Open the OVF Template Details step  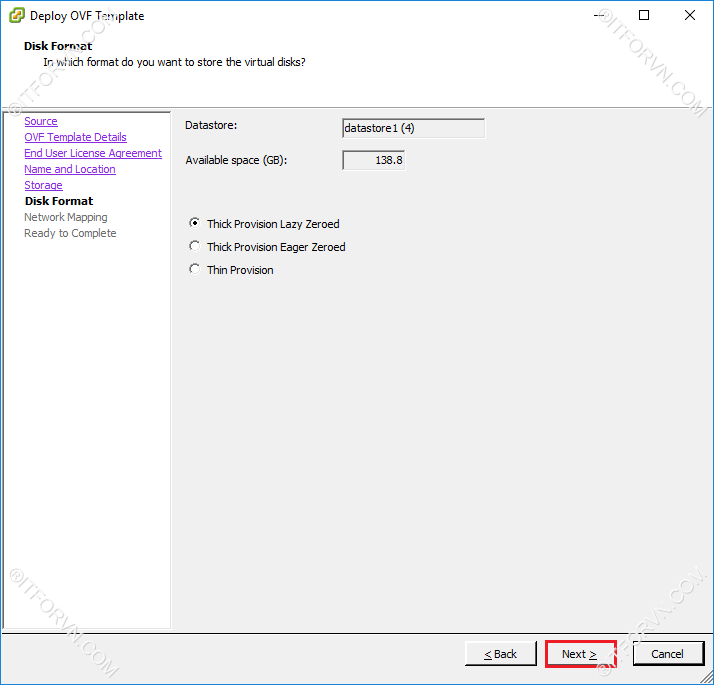pyautogui.click(x=75, y=137)
